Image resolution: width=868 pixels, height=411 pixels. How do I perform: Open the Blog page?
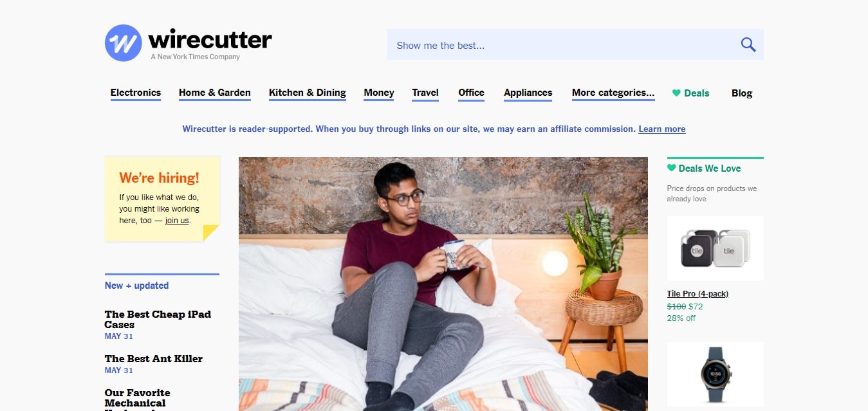coord(742,93)
